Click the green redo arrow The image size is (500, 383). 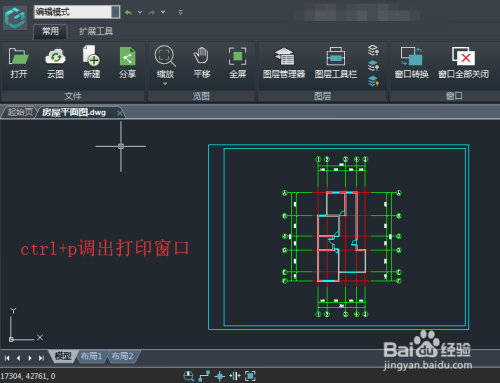point(152,12)
